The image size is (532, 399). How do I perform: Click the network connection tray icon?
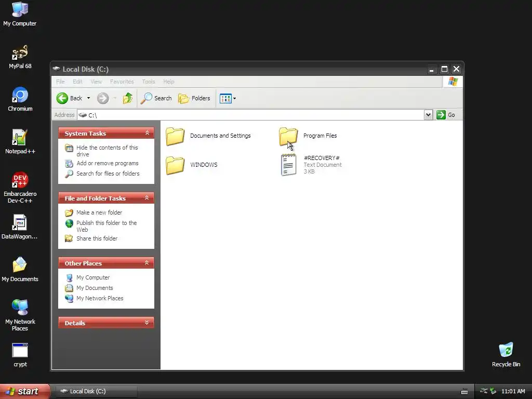click(484, 391)
